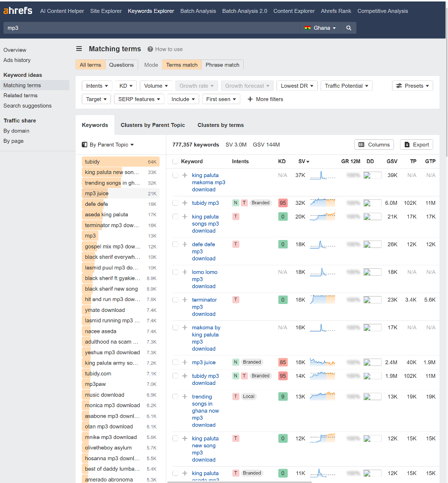Click the SV trend chart for tubidy mp3
Viewport: 448px width, 483px height.
[322, 203]
